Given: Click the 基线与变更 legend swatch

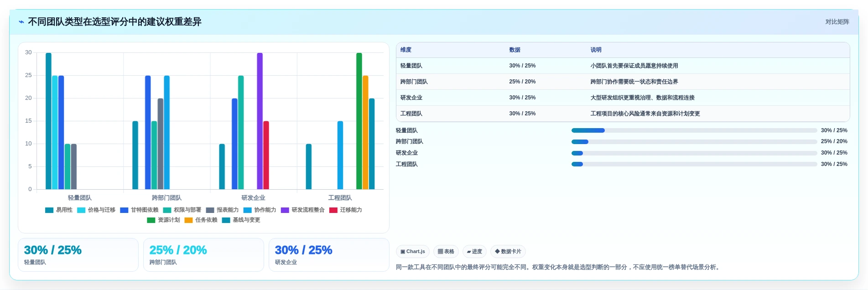Looking at the screenshot, I should point(226,220).
